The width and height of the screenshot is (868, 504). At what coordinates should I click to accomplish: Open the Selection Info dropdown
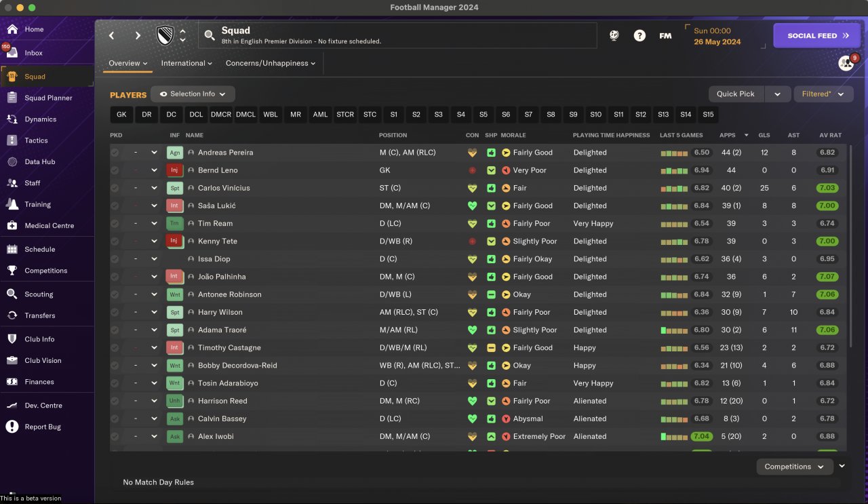tap(193, 94)
